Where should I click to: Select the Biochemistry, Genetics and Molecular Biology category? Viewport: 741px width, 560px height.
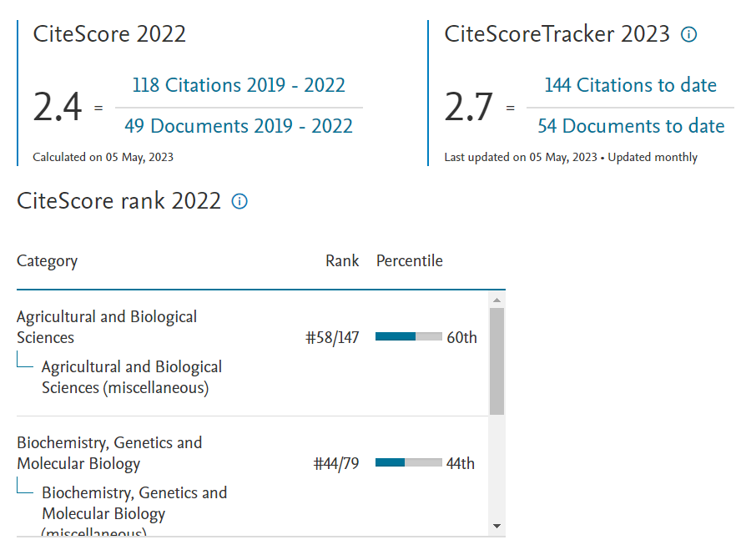109,452
